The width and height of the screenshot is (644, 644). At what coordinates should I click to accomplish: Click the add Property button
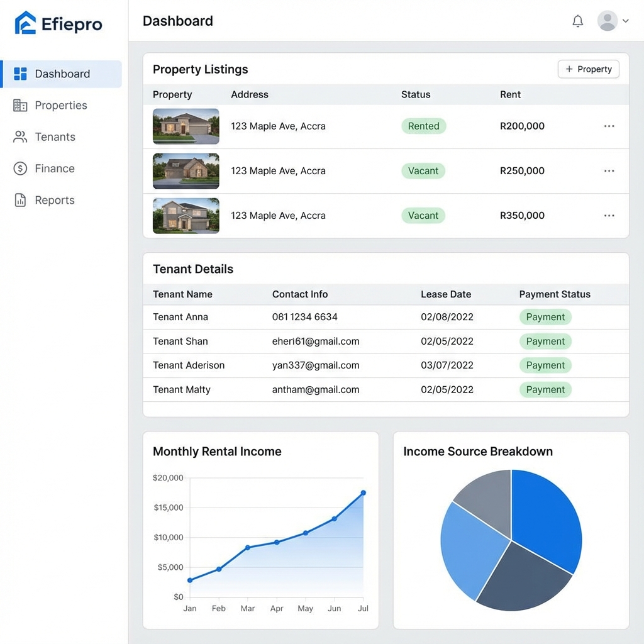(588, 69)
